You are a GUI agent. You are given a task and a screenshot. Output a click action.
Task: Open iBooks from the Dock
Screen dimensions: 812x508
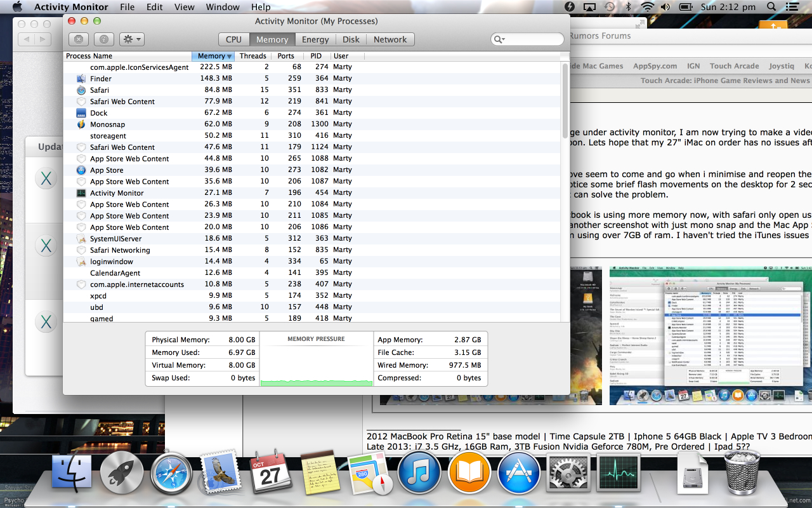pos(469,473)
